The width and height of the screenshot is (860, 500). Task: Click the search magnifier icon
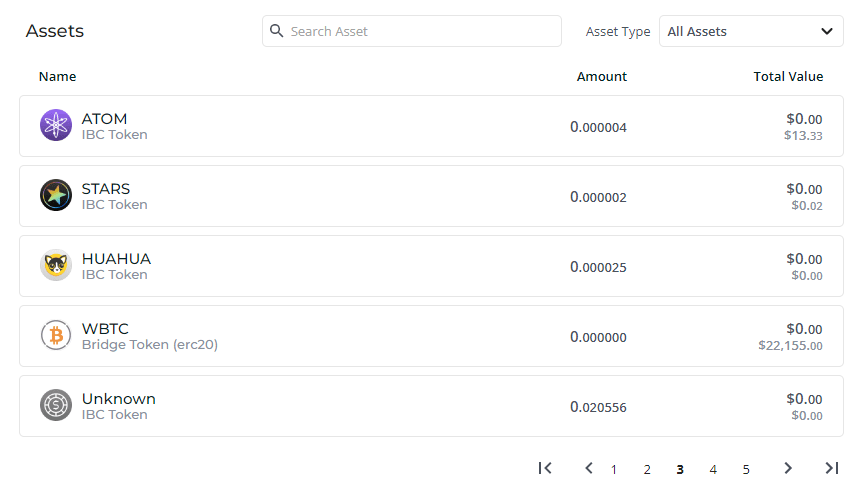[x=277, y=31]
